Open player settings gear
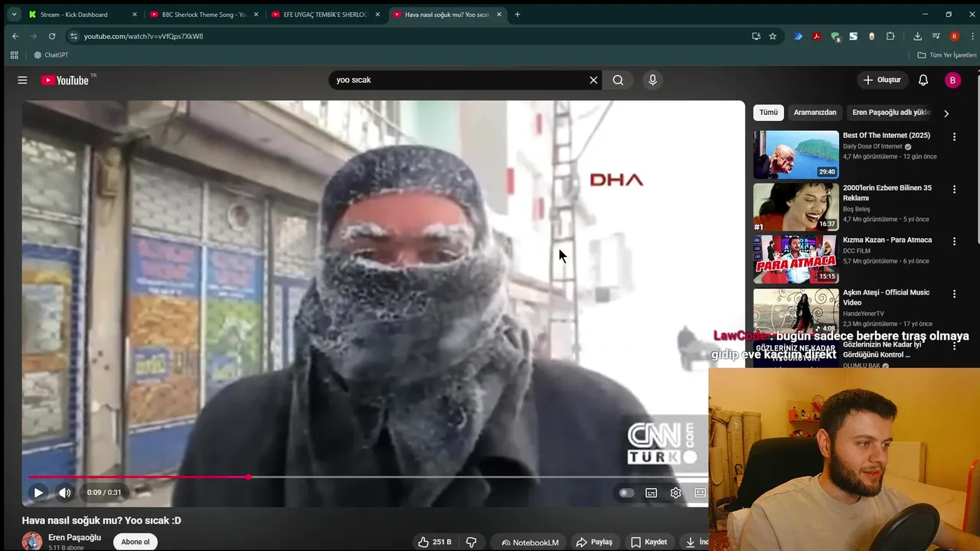 click(x=675, y=493)
